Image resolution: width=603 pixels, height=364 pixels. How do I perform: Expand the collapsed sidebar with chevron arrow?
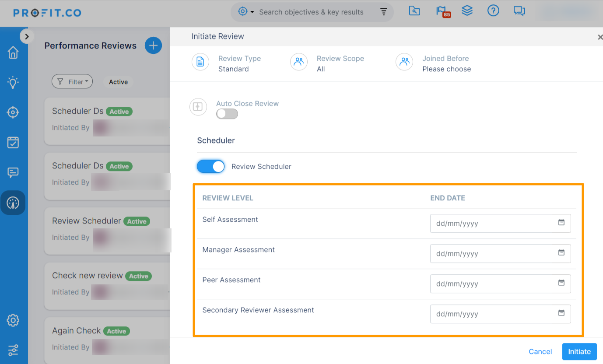click(27, 37)
